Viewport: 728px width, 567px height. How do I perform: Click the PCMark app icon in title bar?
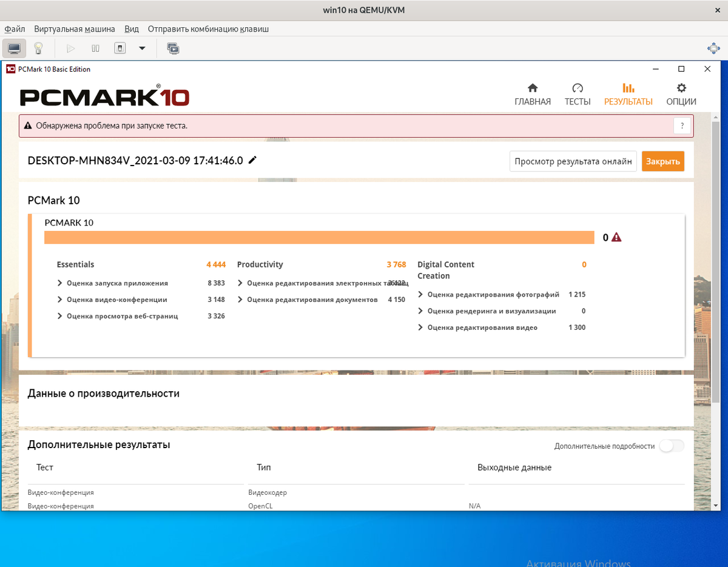pyautogui.click(x=10, y=69)
